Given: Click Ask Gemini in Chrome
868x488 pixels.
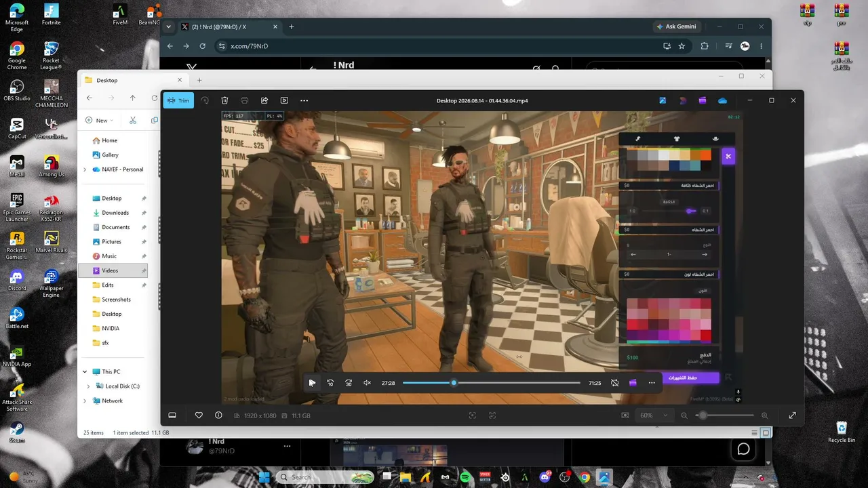Looking at the screenshot, I should point(677,27).
